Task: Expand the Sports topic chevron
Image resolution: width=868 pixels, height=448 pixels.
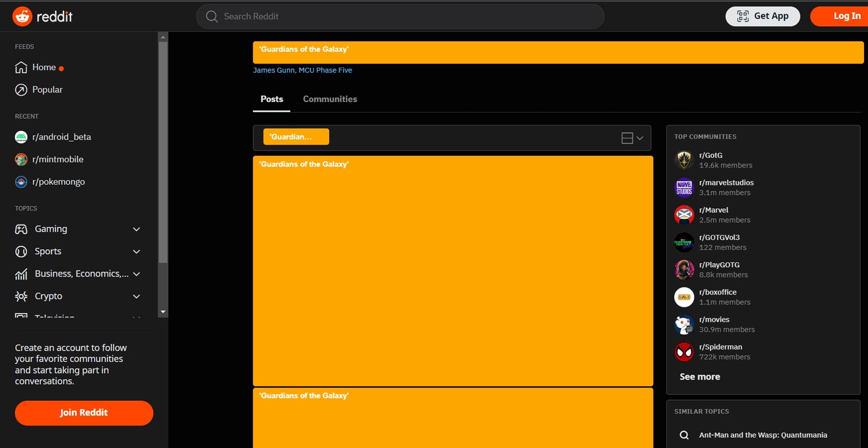Action: click(x=136, y=251)
